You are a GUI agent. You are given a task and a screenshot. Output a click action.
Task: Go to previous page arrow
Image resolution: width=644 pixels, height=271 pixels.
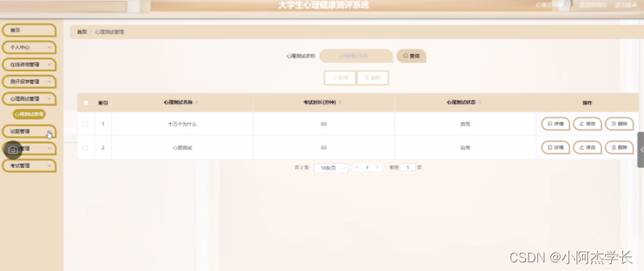(x=357, y=167)
